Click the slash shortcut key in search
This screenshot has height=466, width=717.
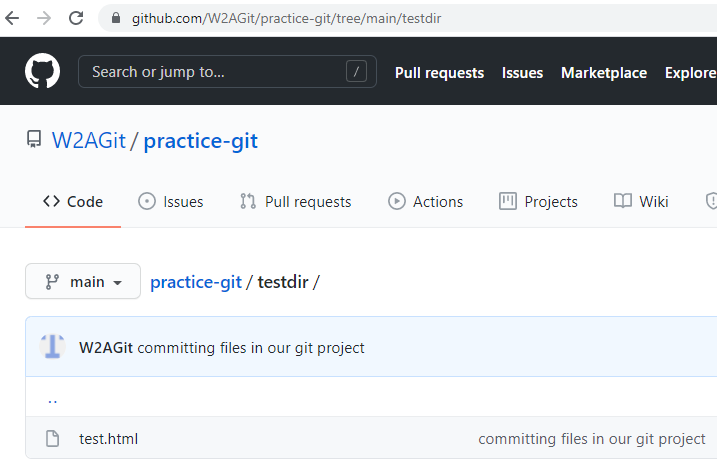[x=356, y=71]
